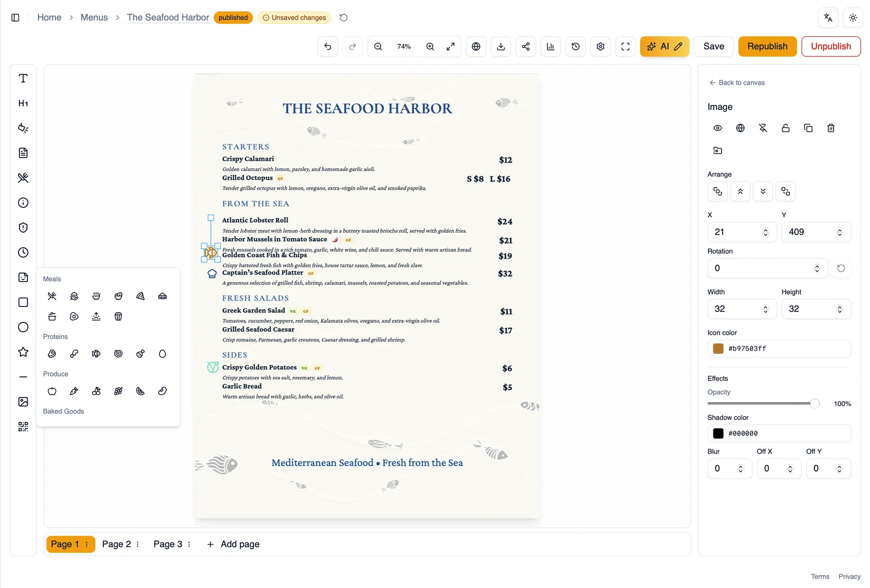Click the X position stepper arrows
The height and width of the screenshot is (588, 870).
click(x=766, y=232)
